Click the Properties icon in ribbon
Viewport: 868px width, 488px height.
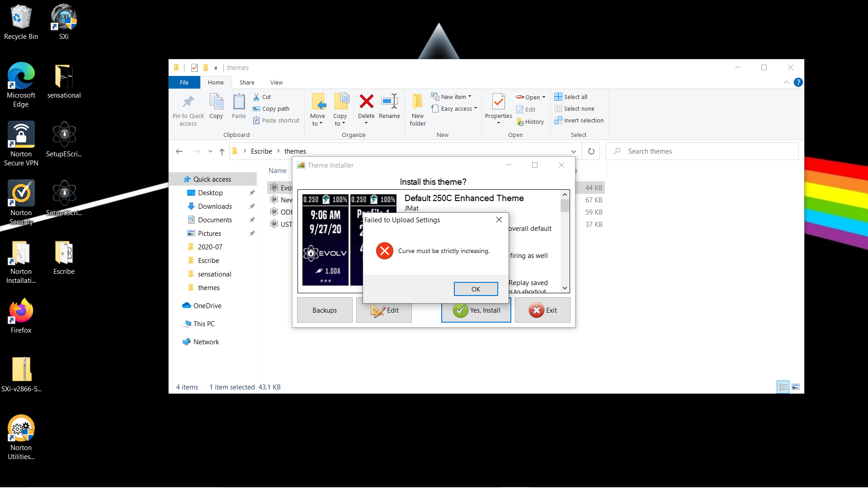point(498,102)
